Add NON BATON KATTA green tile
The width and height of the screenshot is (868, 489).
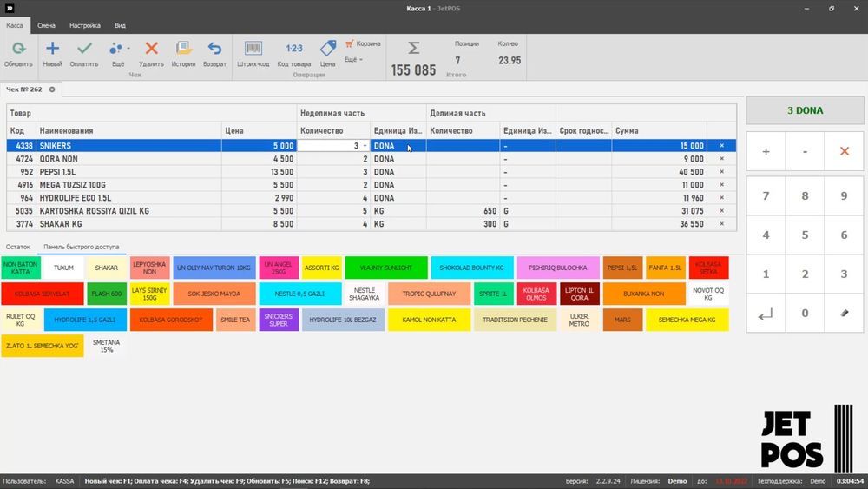point(21,268)
